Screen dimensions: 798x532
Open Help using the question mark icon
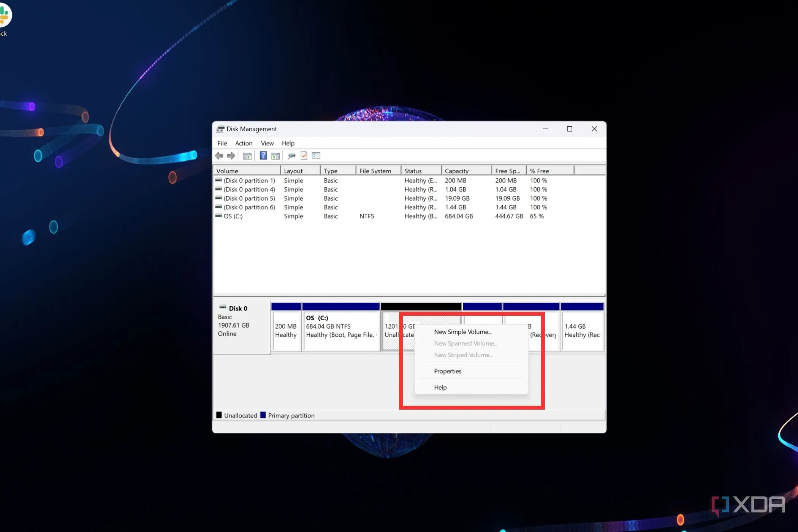tap(263, 155)
